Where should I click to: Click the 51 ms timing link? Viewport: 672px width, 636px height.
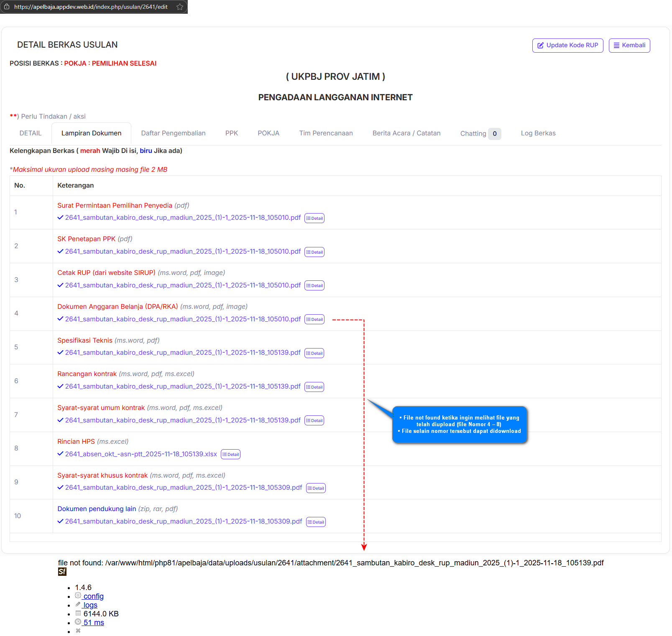(94, 623)
